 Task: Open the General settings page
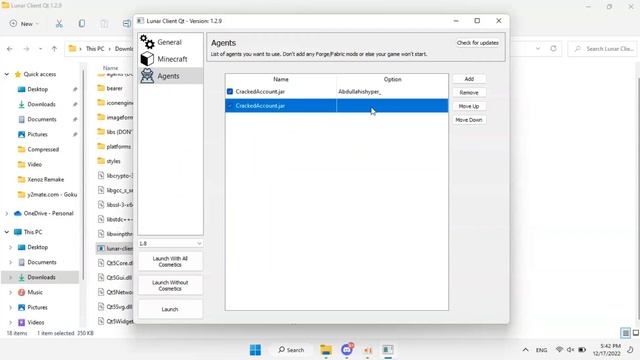click(170, 42)
